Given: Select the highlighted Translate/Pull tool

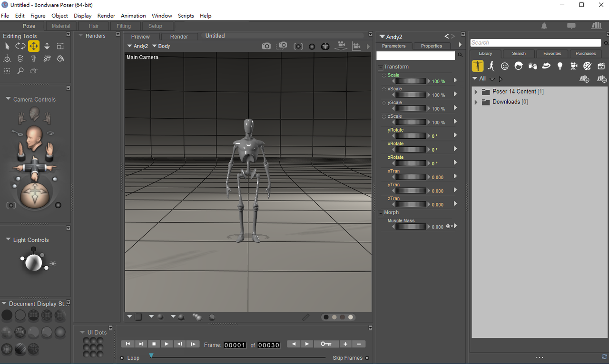Looking at the screenshot, I should click(34, 46).
